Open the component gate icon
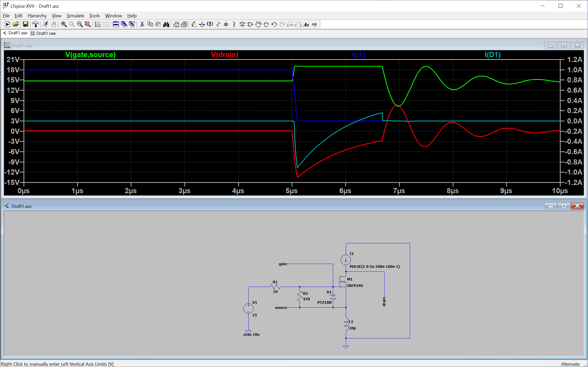This screenshot has width=588, height=367. point(250,24)
